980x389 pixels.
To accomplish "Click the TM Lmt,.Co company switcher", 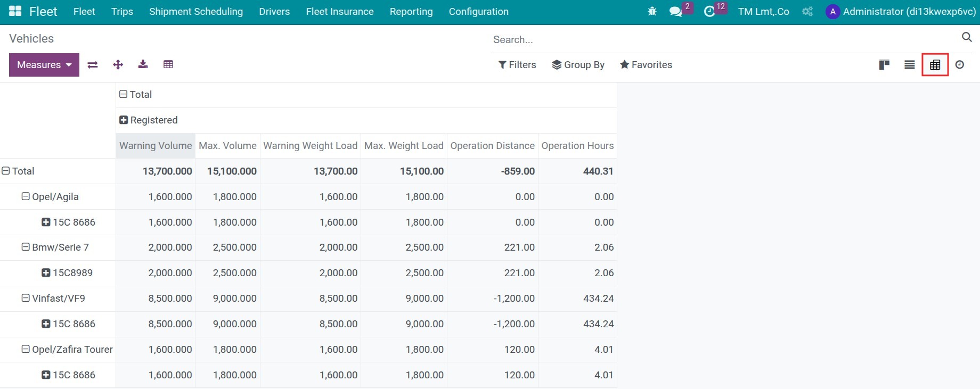I will tap(764, 12).
